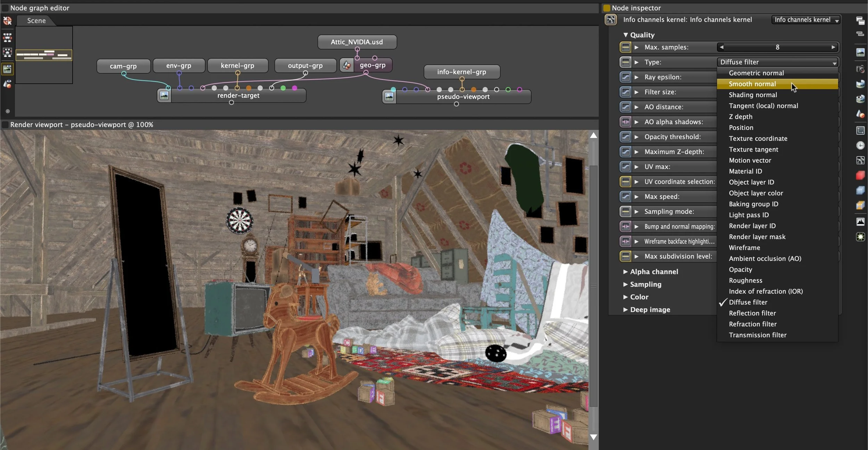The height and width of the screenshot is (450, 868).
Task: Collapse the Quality section
Action: point(625,35)
